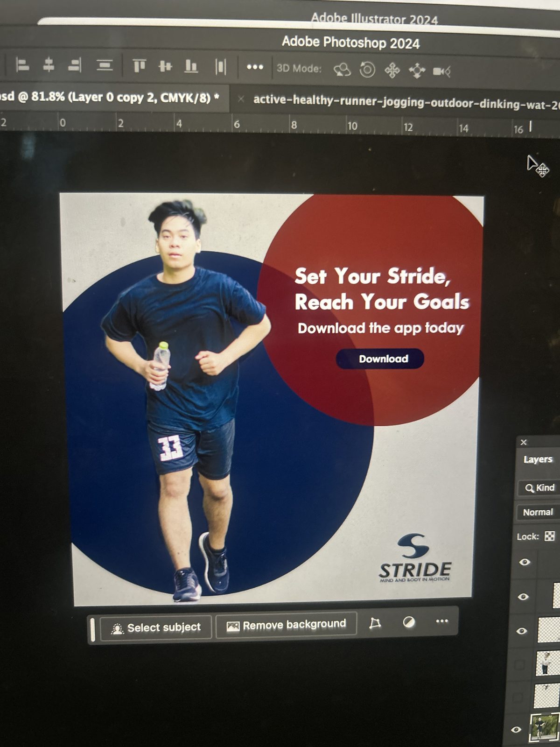This screenshot has width=560, height=747.
Task: Click Transform icon in contextual task bar
Action: [x=375, y=623]
